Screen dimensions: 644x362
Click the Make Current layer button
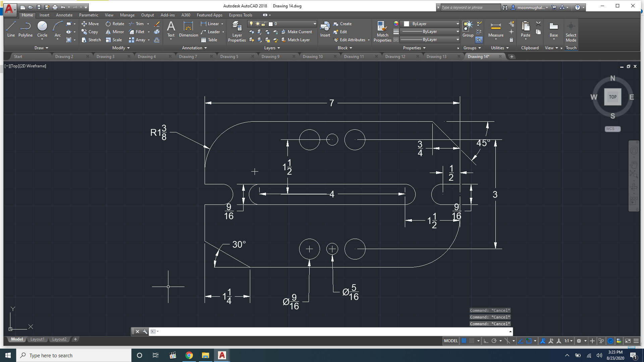[296, 32]
